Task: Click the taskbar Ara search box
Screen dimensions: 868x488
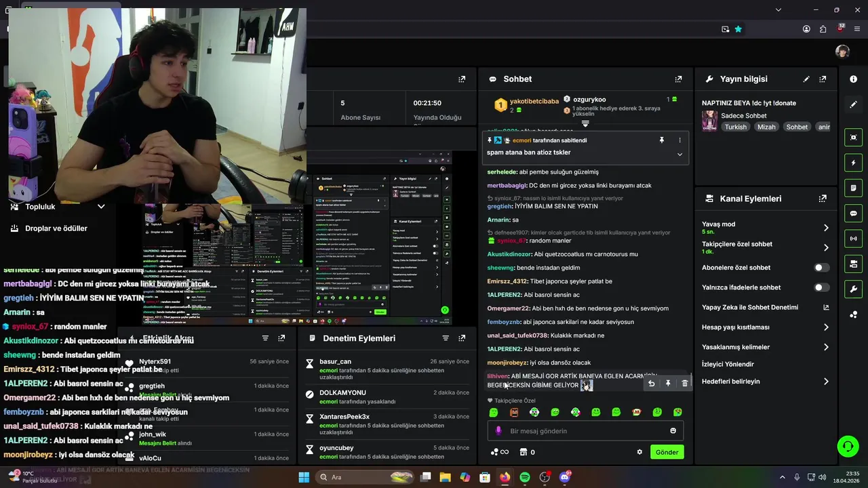Action: coord(366,477)
